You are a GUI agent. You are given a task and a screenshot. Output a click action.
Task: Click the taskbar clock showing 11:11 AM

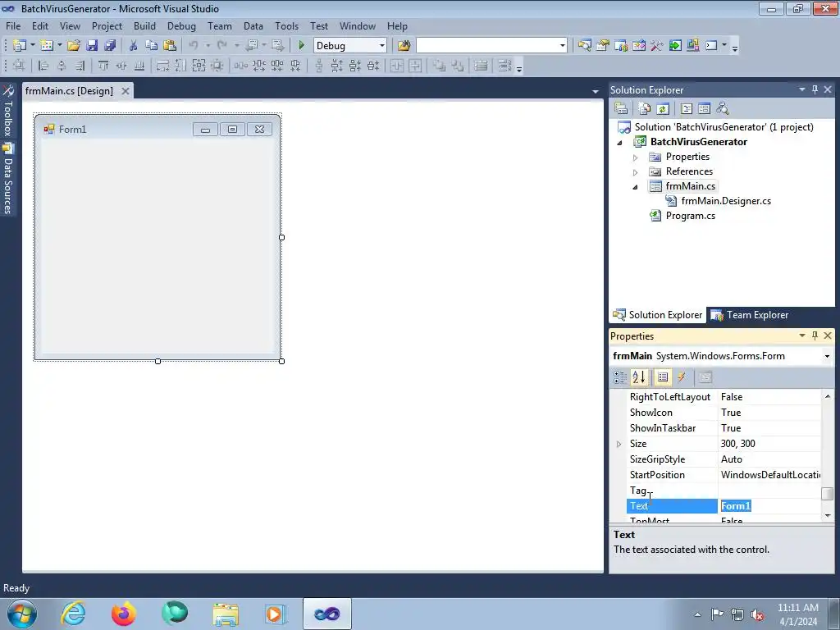pos(797,614)
